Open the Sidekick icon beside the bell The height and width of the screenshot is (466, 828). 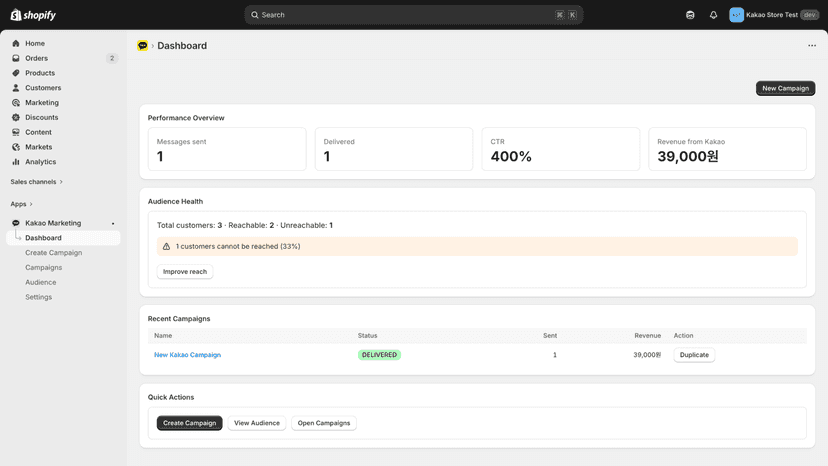[x=690, y=15]
